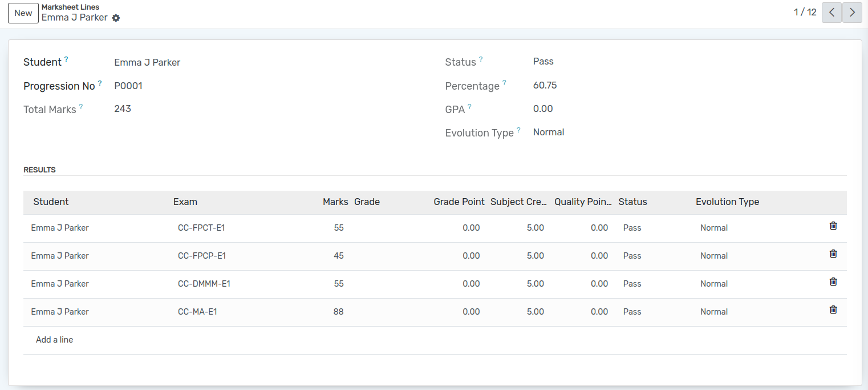Sort results by Grade column header

[x=367, y=202]
